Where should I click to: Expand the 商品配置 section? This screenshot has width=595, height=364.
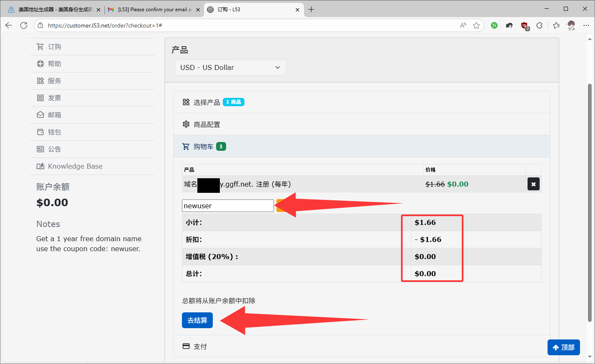click(207, 125)
